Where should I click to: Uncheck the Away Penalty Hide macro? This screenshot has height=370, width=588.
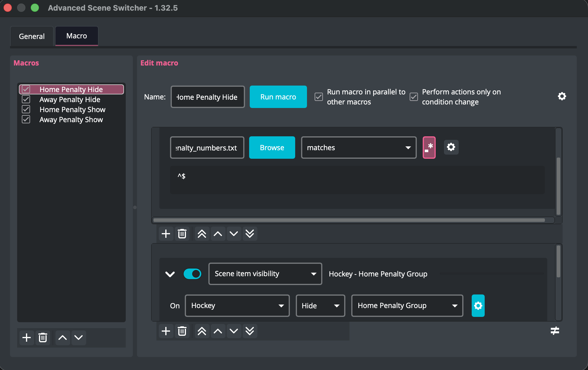26,99
